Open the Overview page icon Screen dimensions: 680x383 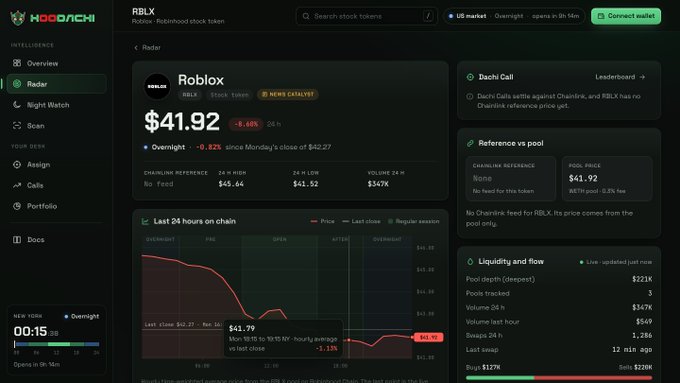(17, 63)
